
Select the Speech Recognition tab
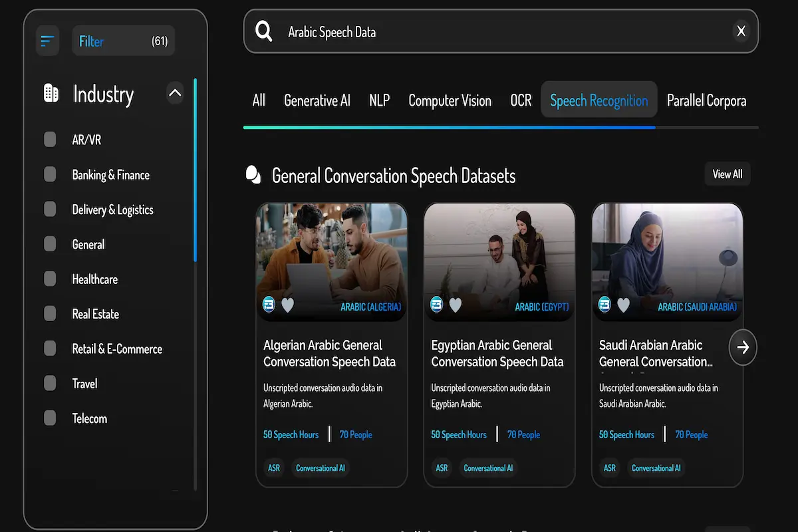tap(599, 100)
